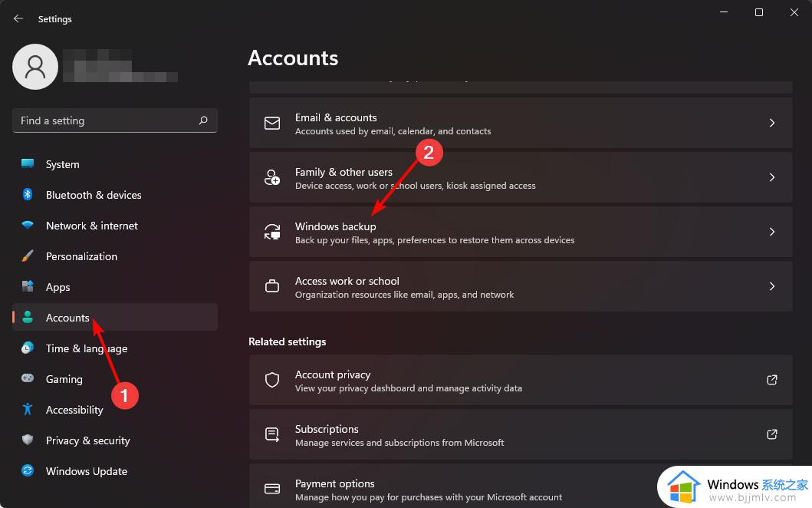Click the Access work or school briefcase icon
The height and width of the screenshot is (508, 812).
point(272,286)
